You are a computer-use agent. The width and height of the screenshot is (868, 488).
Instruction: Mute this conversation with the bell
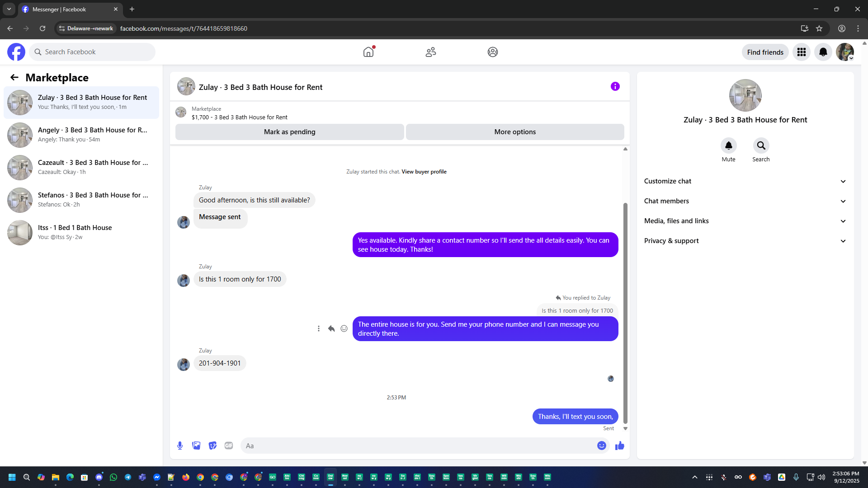click(728, 145)
